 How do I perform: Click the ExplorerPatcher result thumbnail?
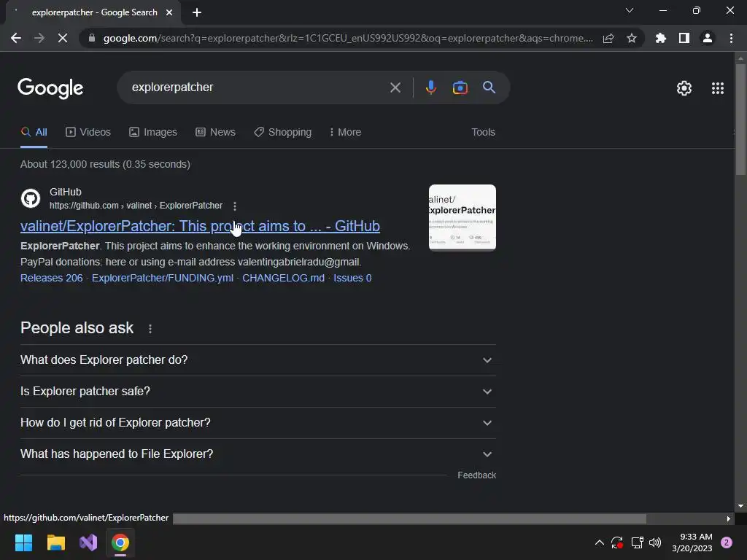(462, 217)
